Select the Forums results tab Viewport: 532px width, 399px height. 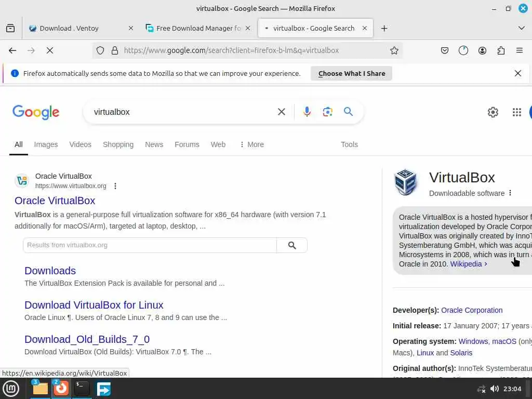click(187, 144)
